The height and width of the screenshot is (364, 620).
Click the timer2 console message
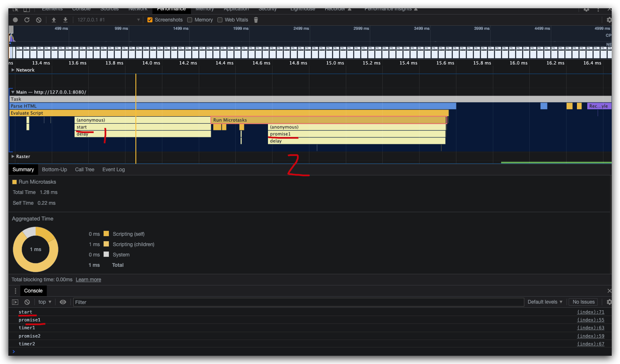pyautogui.click(x=27, y=344)
